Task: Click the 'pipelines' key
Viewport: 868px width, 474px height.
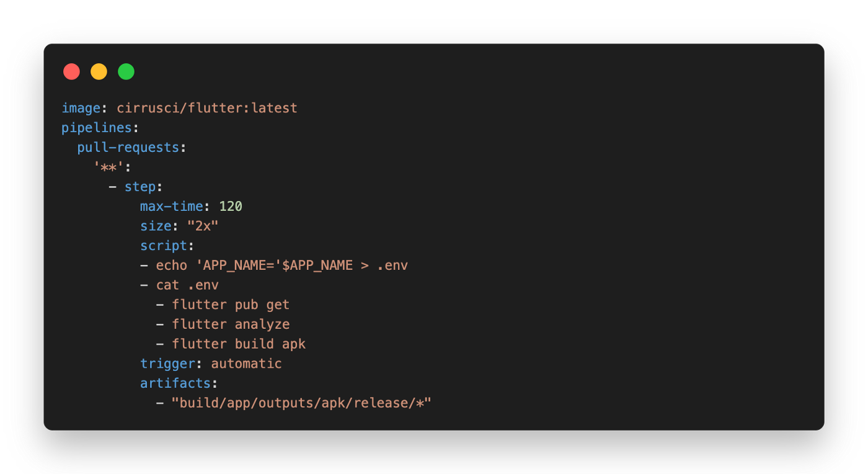Action: [96, 128]
